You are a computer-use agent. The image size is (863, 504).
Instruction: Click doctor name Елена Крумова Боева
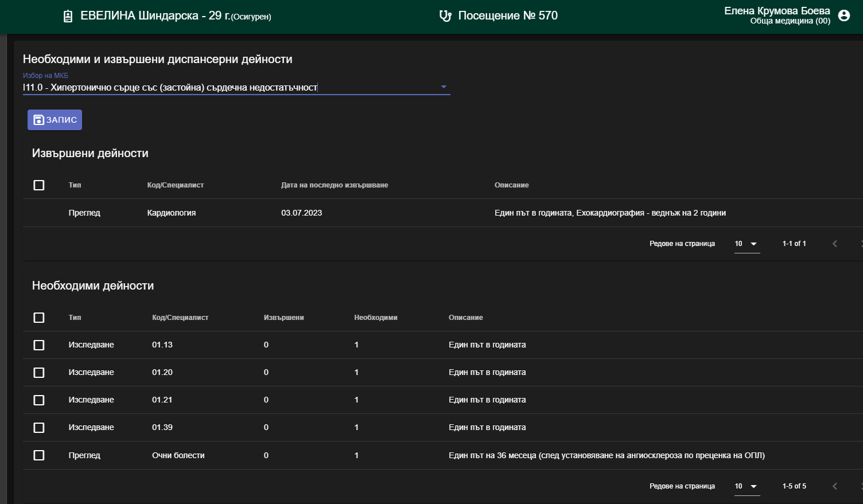(x=777, y=11)
